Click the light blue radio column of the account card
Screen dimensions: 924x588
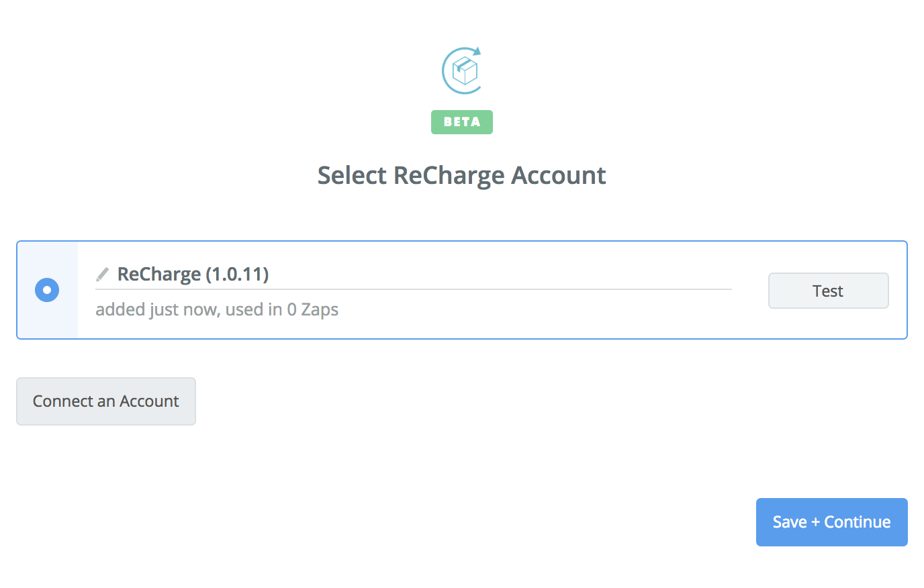point(48,290)
